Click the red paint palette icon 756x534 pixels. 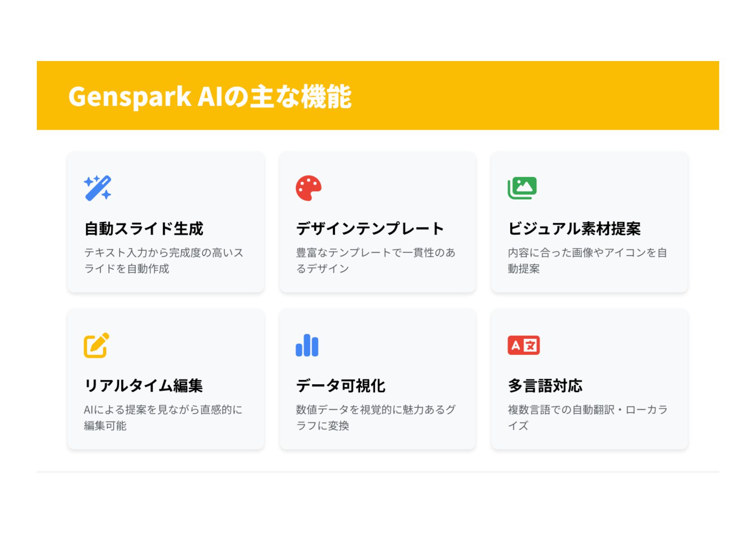click(308, 188)
